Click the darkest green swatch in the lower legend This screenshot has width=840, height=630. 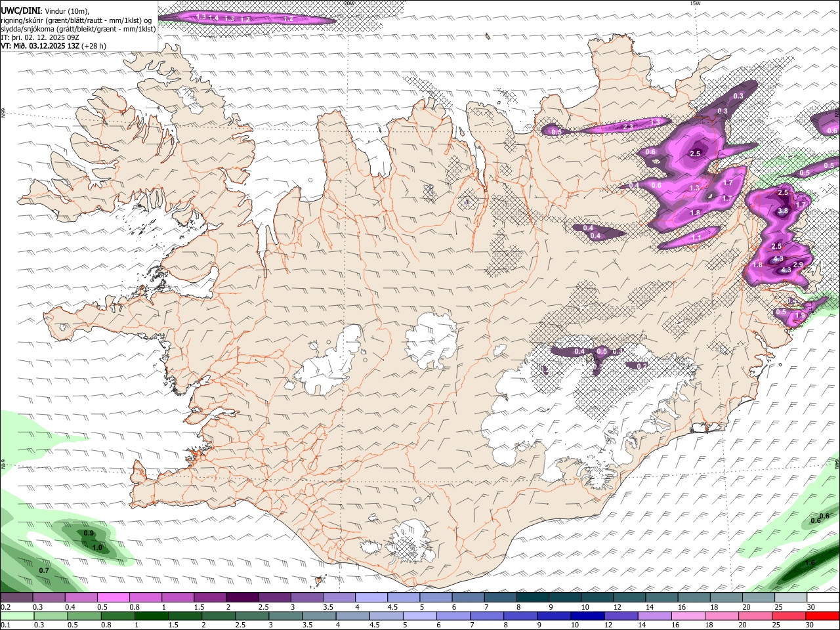[x=151, y=616]
